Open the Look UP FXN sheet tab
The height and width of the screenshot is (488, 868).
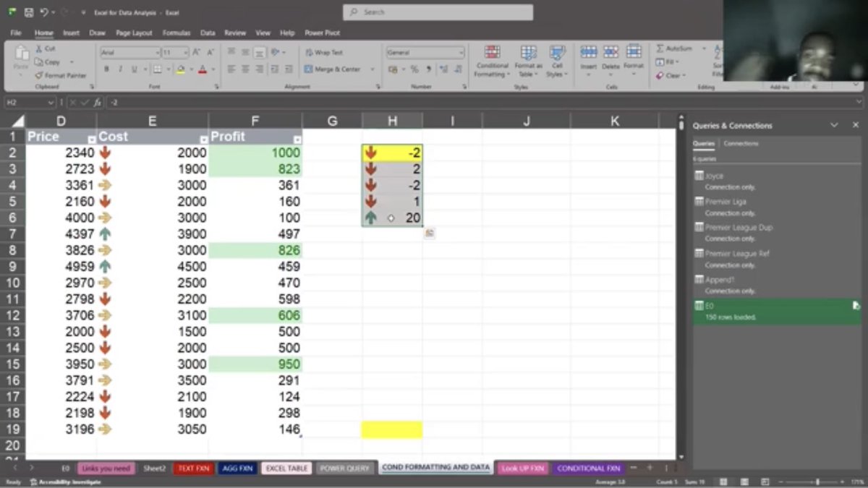click(523, 468)
